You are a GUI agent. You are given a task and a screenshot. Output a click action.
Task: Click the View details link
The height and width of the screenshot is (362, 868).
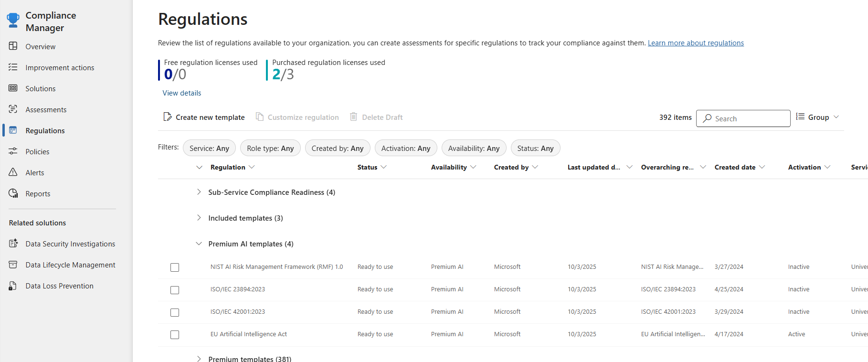coord(182,93)
